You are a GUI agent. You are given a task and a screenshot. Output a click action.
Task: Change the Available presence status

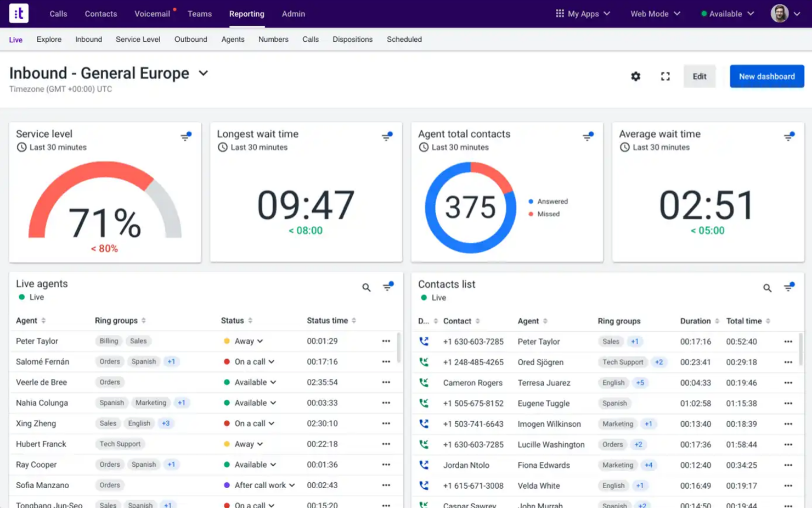(726, 14)
